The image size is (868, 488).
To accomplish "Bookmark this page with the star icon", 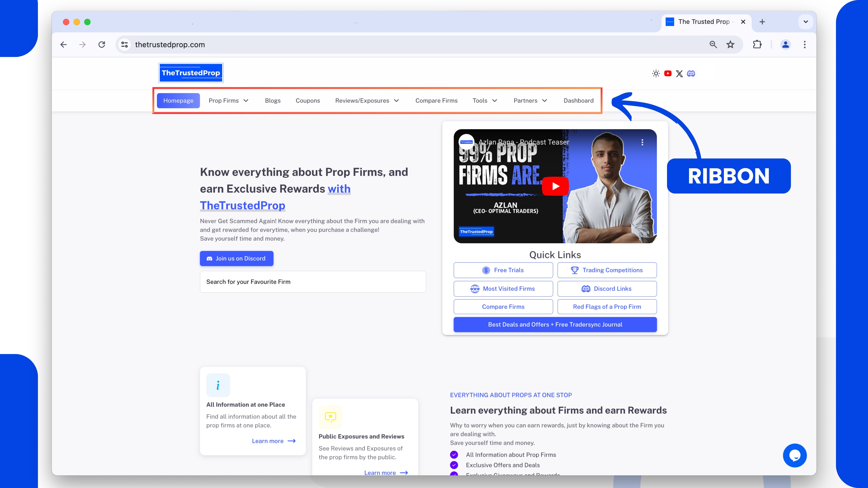I will 730,44.
